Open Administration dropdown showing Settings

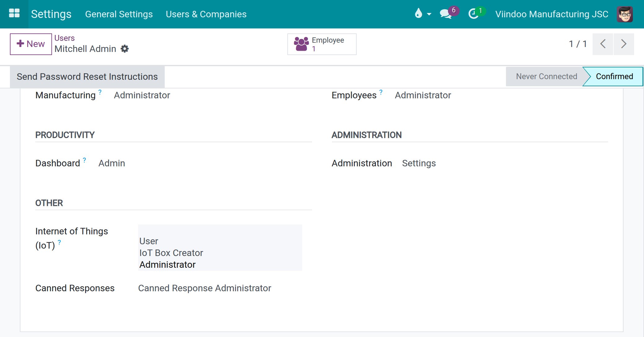(419, 163)
